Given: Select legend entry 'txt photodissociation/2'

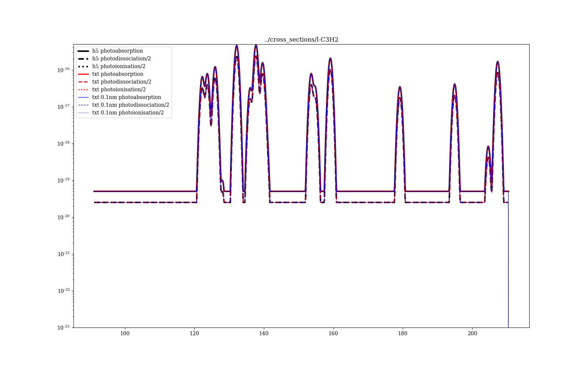Looking at the screenshot, I should tap(122, 82).
